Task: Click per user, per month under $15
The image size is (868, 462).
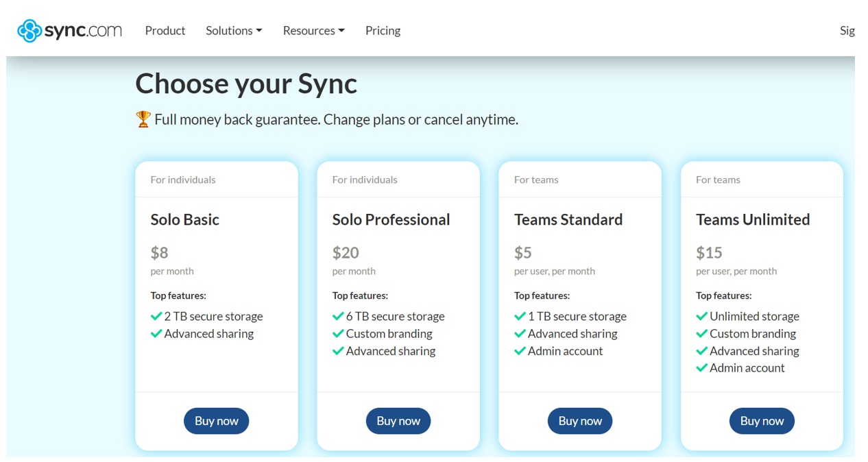Action: click(x=736, y=271)
